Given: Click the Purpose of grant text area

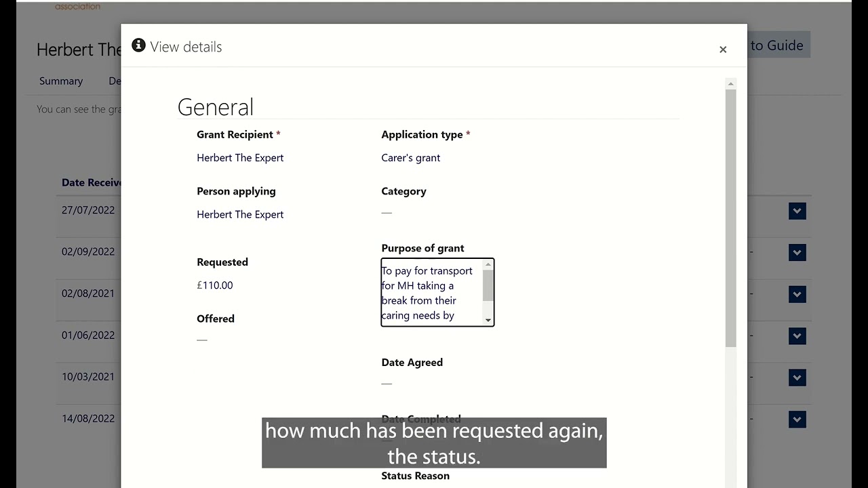Looking at the screenshot, I should point(431,292).
